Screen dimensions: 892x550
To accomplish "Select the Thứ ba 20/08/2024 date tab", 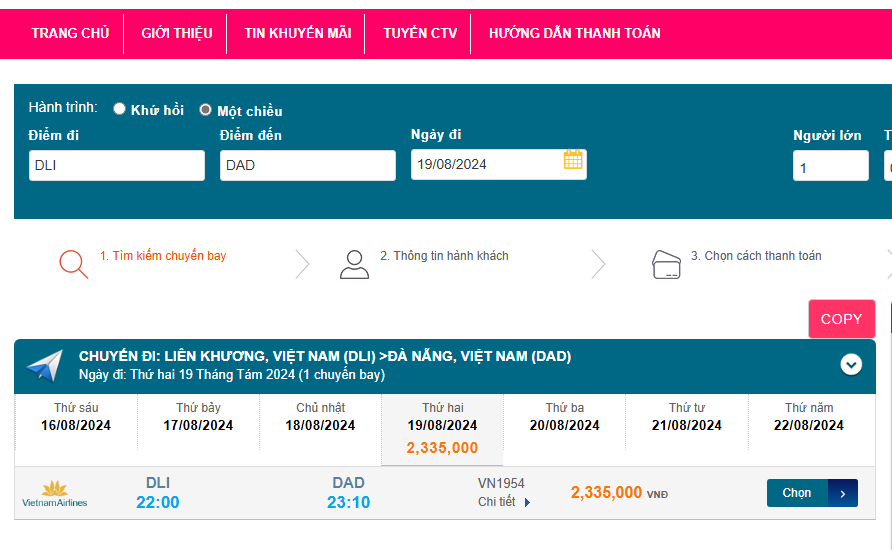I will 564,417.
